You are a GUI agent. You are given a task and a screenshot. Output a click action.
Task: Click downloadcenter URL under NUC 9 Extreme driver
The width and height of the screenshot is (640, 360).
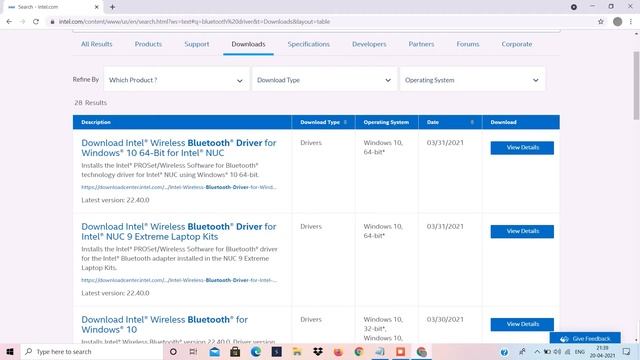[179, 280]
